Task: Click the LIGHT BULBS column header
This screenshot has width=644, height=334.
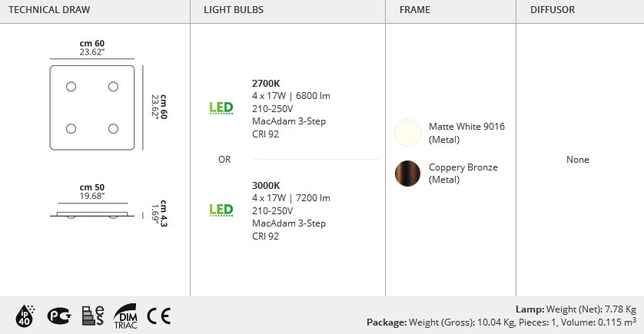Action: click(234, 10)
